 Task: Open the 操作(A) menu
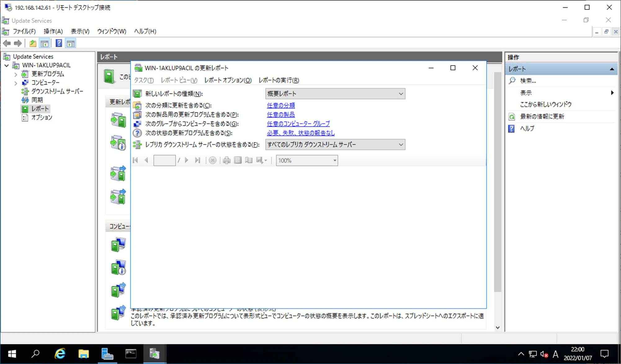53,31
